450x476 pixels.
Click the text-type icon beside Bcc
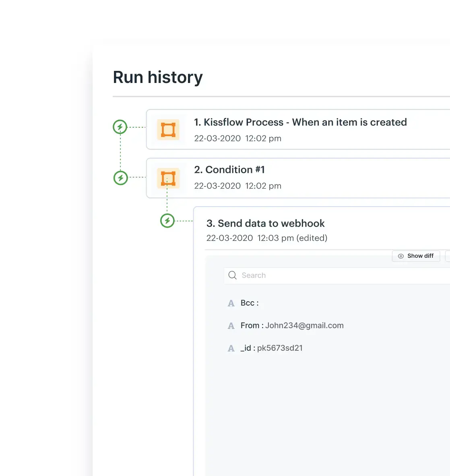point(231,303)
